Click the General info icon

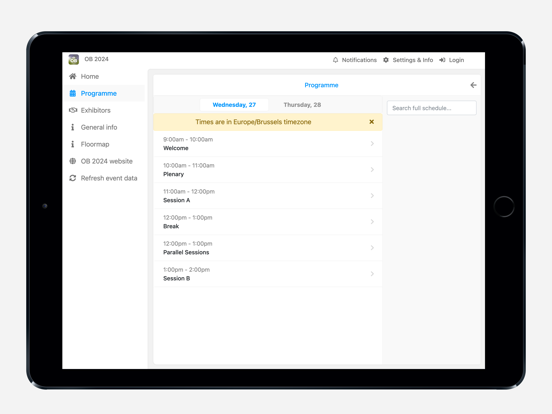(73, 127)
